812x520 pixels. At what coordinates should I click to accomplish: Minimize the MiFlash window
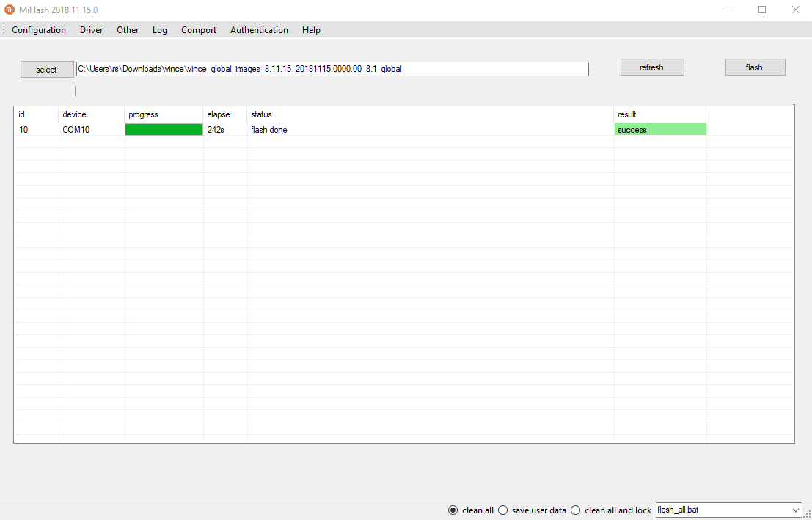729,10
